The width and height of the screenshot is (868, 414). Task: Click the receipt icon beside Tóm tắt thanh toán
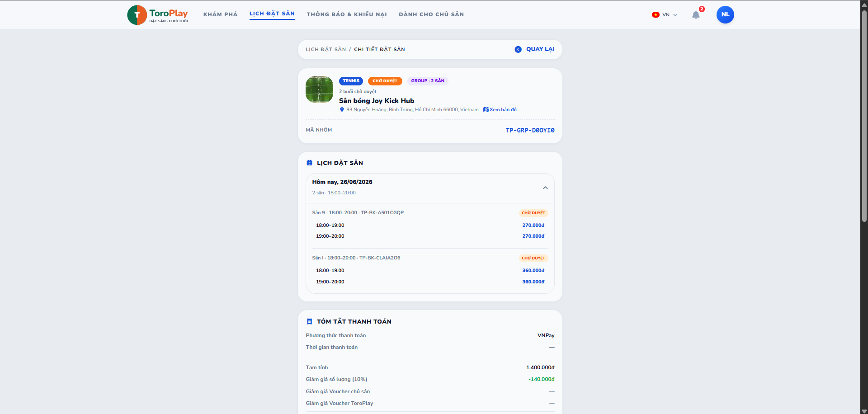309,321
